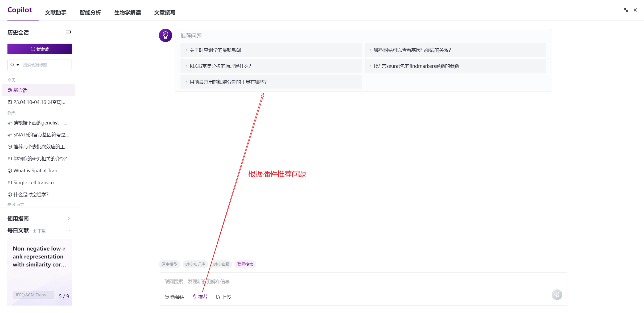Click the purple 新会话 button in sidebar
Image resolution: width=644 pixels, height=313 pixels.
point(40,49)
